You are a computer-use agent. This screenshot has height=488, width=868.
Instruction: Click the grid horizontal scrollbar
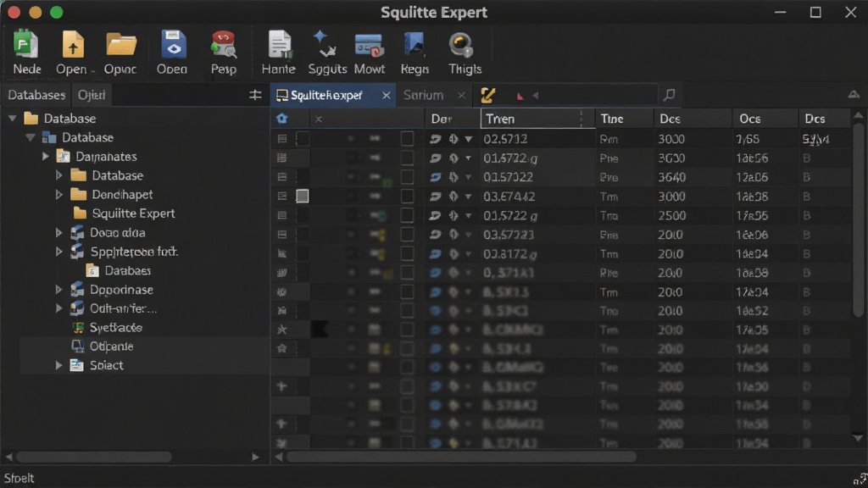point(461,457)
